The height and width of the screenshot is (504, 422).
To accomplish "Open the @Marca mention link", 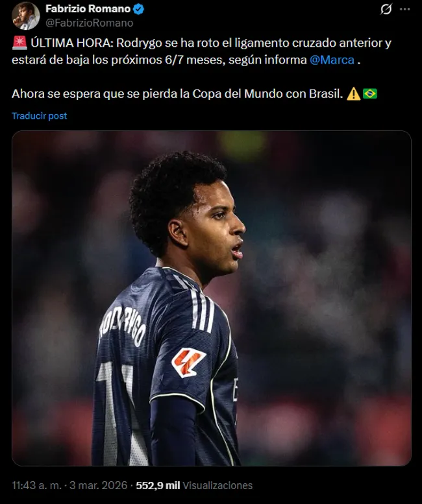I will click(x=332, y=60).
